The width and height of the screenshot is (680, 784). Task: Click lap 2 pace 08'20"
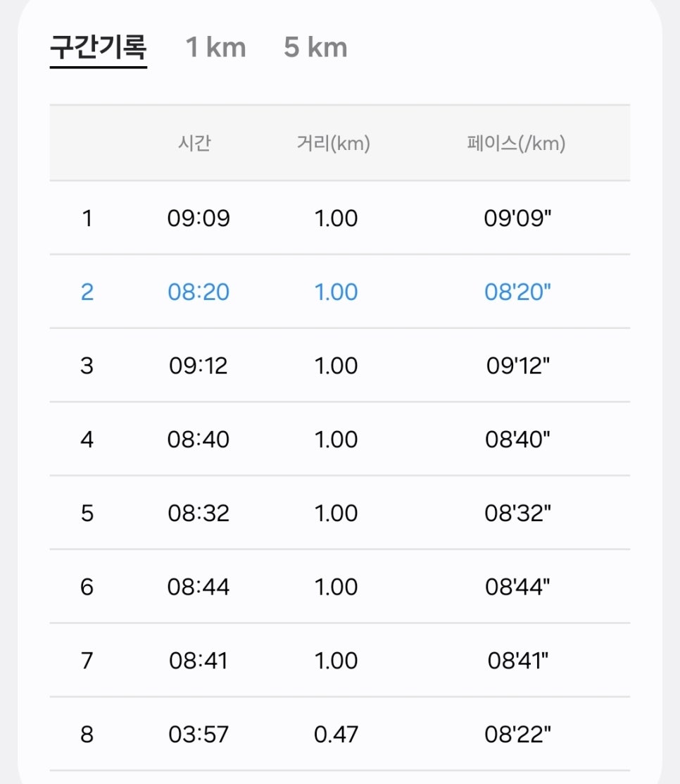517,292
